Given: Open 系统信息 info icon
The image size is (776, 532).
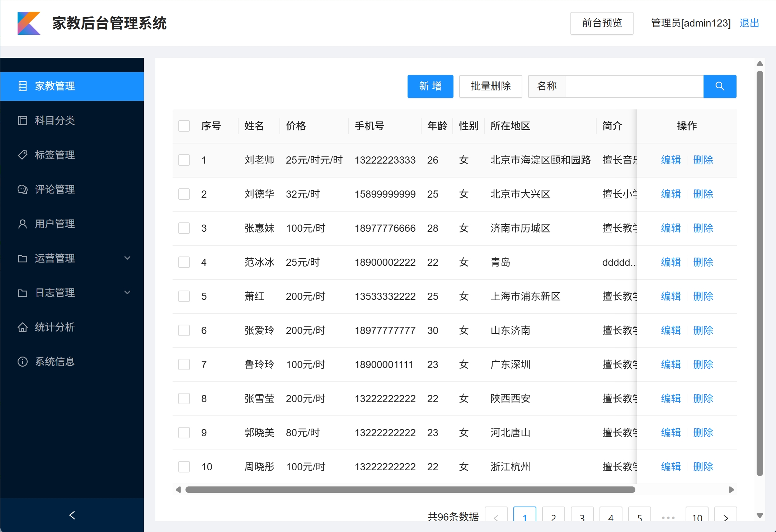Looking at the screenshot, I should point(23,361).
